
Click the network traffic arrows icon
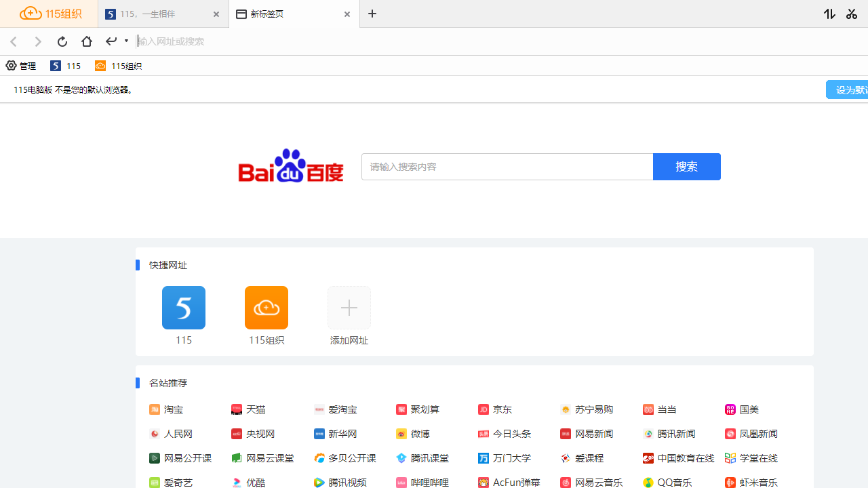coord(829,14)
